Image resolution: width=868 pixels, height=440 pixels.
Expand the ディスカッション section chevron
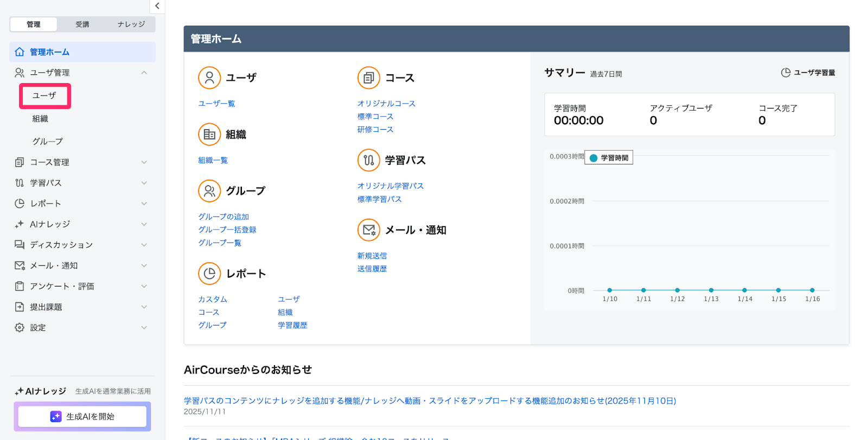144,245
